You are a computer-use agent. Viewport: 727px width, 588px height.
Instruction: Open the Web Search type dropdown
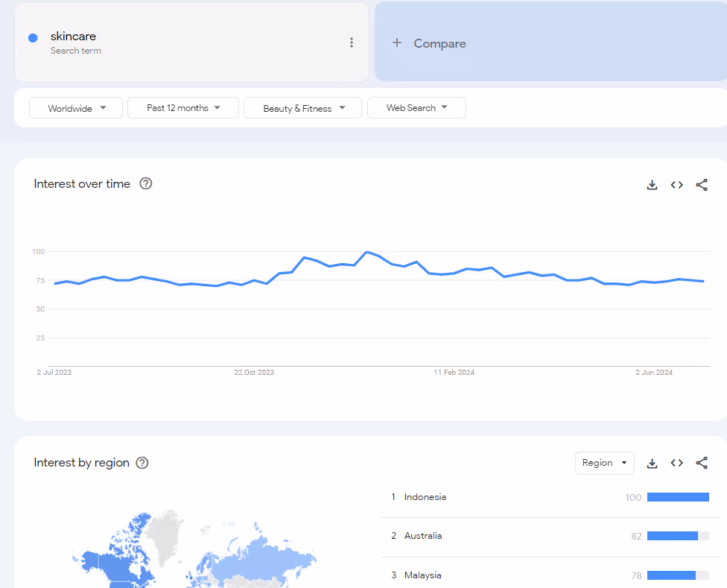416,107
